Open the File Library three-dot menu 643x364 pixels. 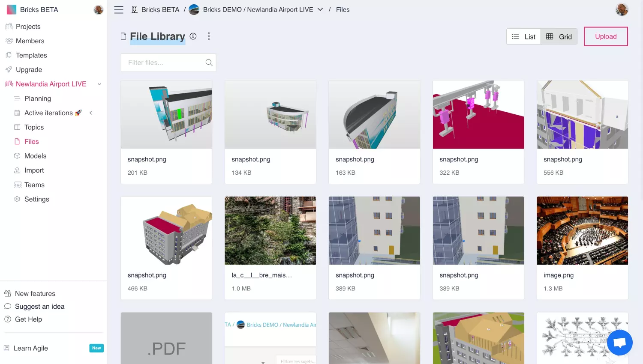[209, 36]
